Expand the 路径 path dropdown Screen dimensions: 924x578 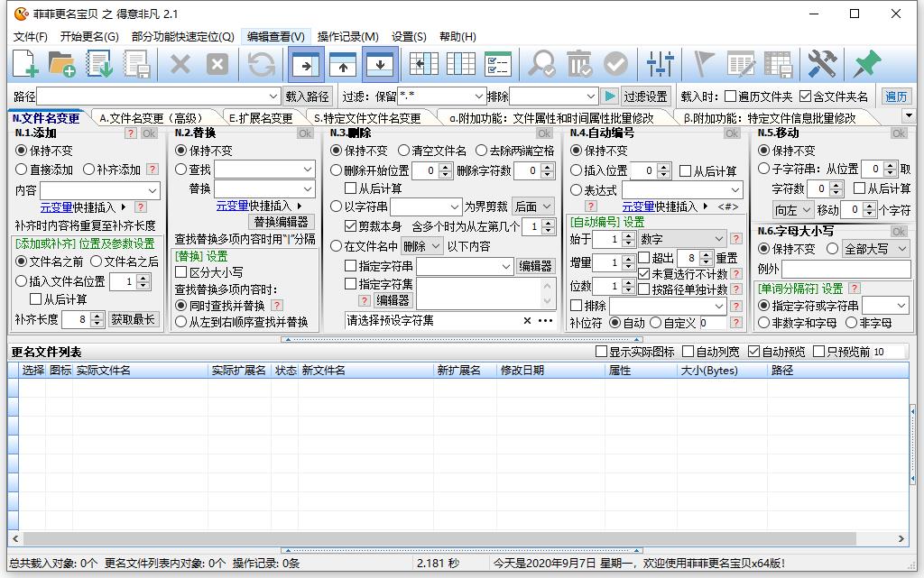pos(273,96)
